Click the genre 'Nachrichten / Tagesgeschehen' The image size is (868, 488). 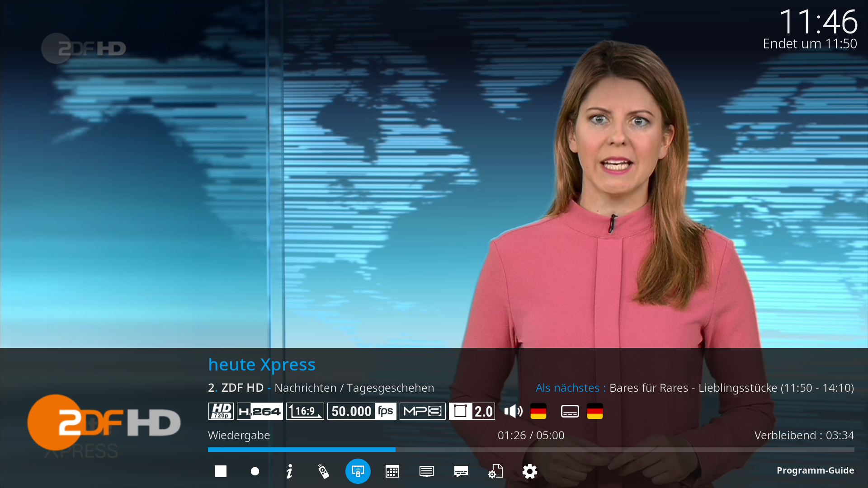[x=354, y=388]
